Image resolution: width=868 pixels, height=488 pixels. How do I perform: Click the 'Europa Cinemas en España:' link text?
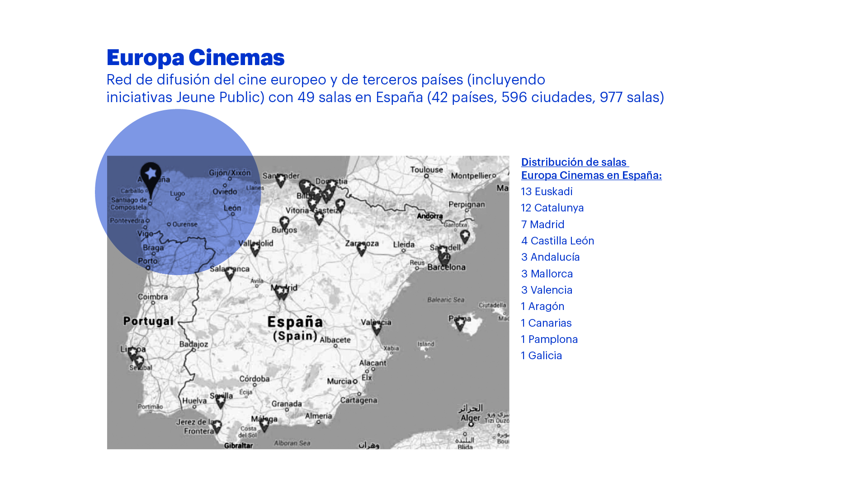coord(591,175)
